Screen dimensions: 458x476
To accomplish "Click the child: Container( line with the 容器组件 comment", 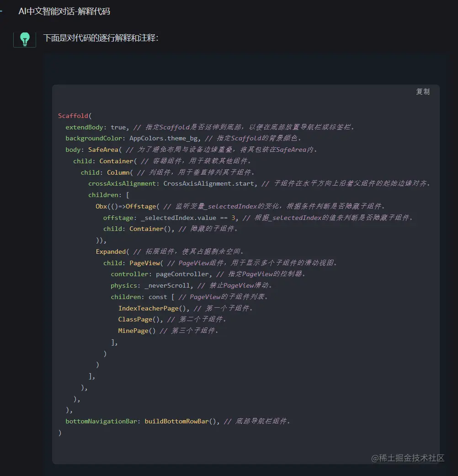I will (x=162, y=161).
